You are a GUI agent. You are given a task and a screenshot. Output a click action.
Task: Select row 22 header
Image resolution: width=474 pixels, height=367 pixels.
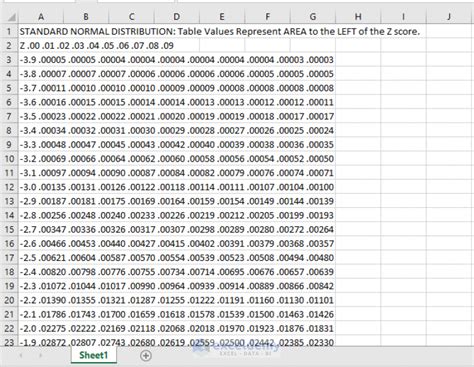pos(9,329)
